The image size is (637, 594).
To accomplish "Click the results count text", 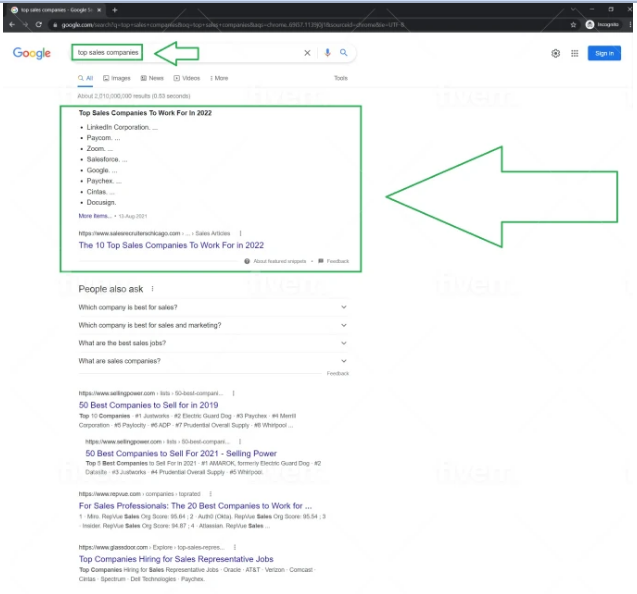I will [x=134, y=96].
